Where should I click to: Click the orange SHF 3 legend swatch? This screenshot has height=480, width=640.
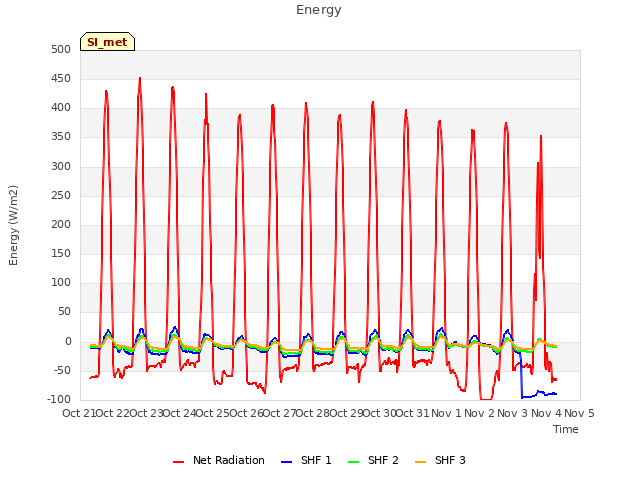[x=420, y=462]
